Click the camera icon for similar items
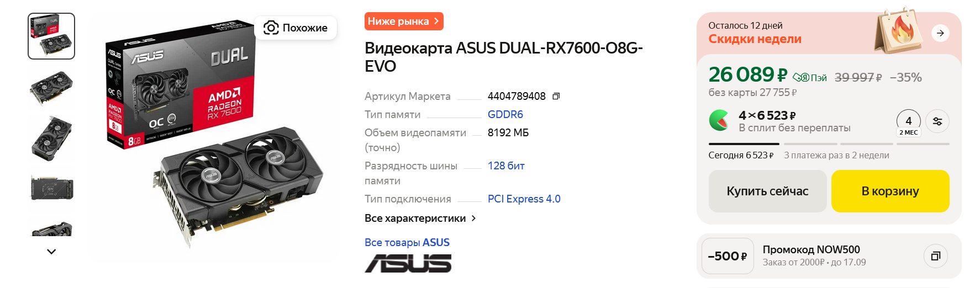Screen dimensions: 980x288 click(x=271, y=28)
